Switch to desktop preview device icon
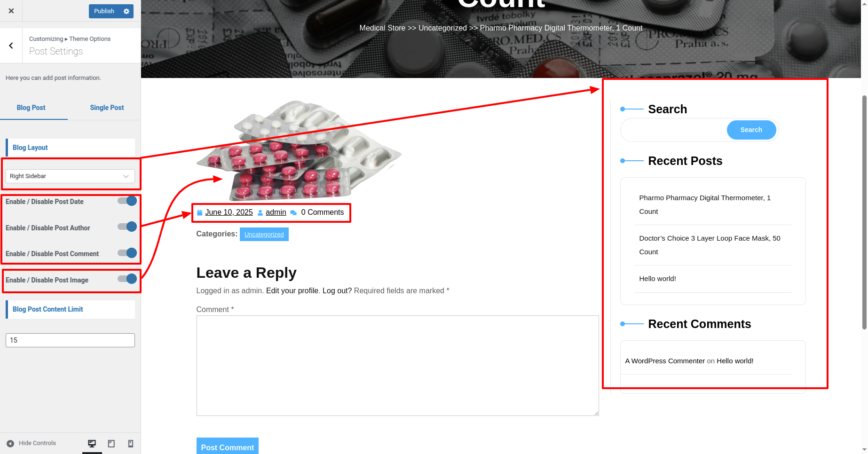 pyautogui.click(x=92, y=443)
